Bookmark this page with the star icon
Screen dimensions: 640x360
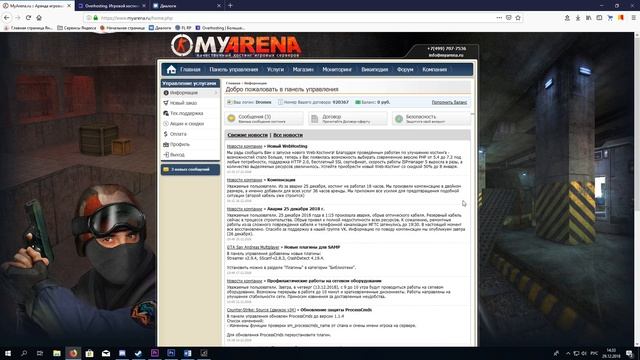pyautogui.click(x=518, y=18)
